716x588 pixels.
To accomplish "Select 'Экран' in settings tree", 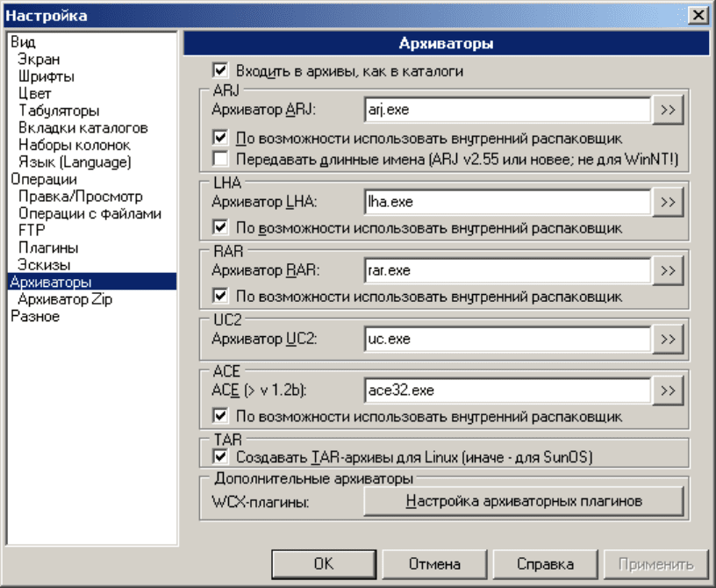I will tap(39, 60).
